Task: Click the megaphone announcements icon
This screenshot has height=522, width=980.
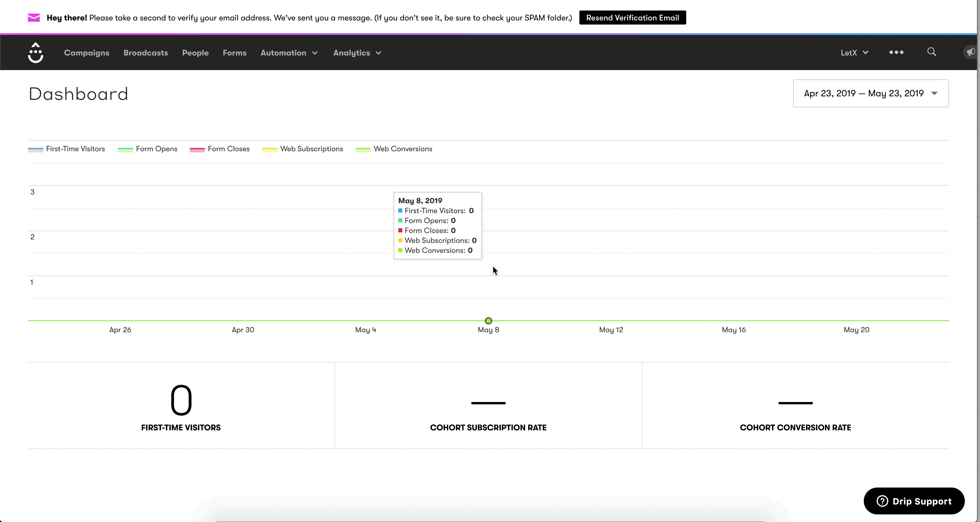Action: coord(971,52)
